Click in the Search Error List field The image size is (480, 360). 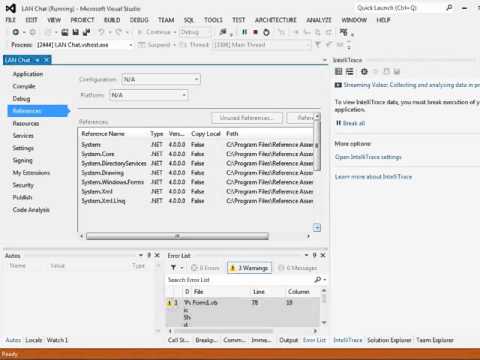tap(240, 279)
